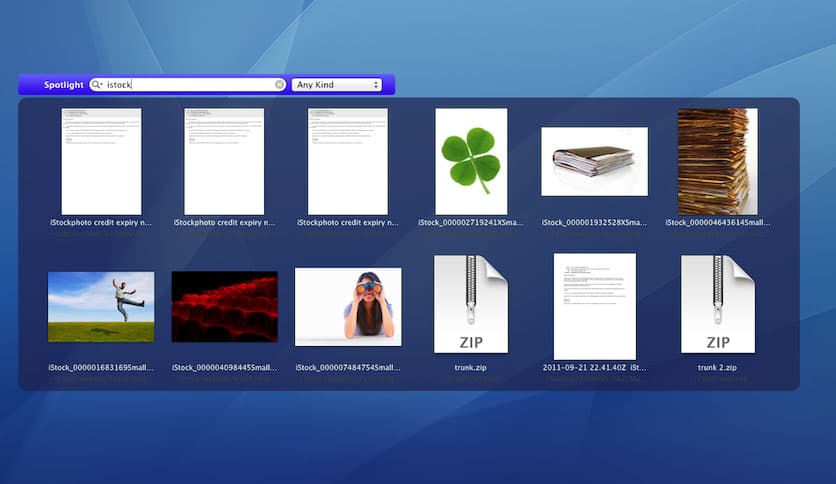The width and height of the screenshot is (836, 484).
Task: Select the jumping man on grass image
Action: pyautogui.click(x=101, y=306)
